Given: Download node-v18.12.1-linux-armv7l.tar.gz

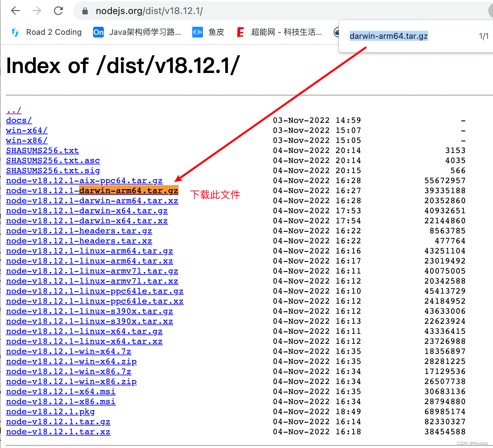Looking at the screenshot, I should [92, 271].
